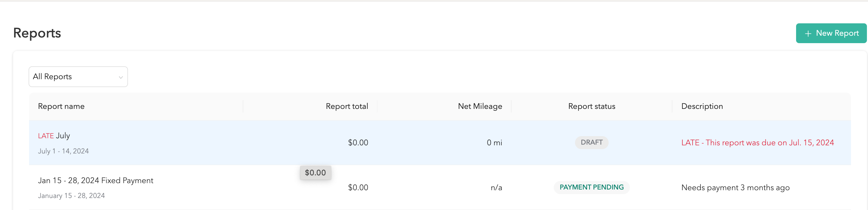Viewport: 868px width, 210px height.
Task: Click the New Report button
Action: [x=831, y=33]
